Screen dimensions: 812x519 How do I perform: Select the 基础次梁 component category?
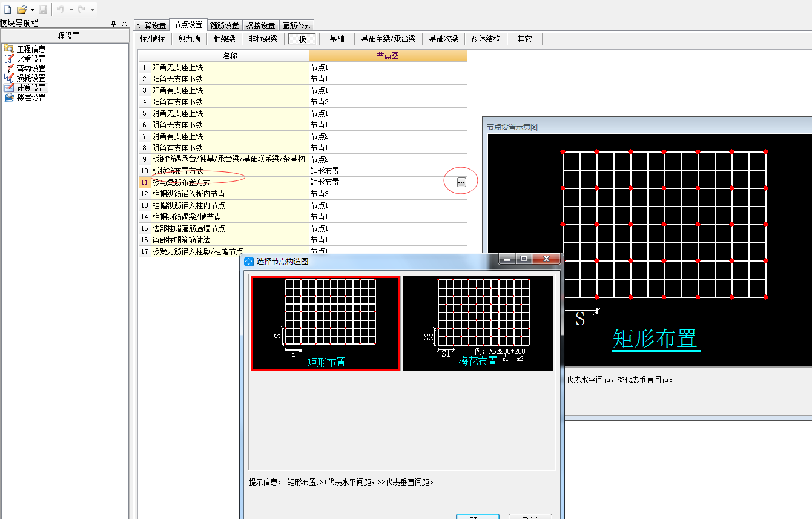(x=443, y=39)
